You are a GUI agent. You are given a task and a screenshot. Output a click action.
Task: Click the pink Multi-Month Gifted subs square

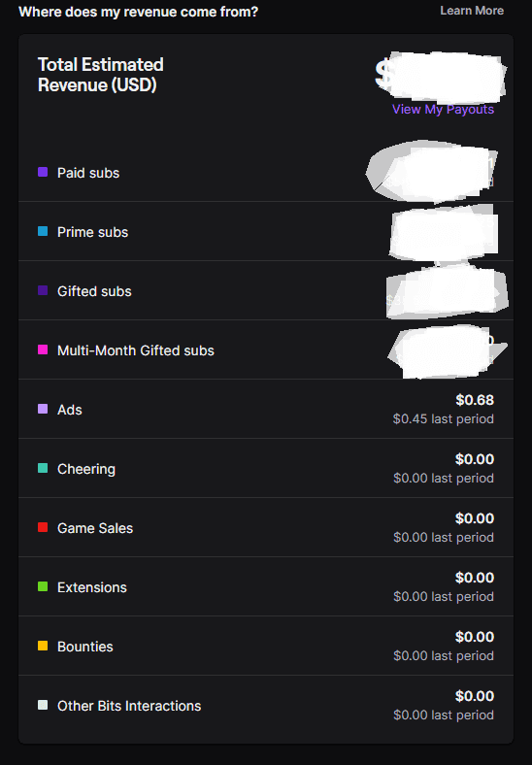click(x=43, y=349)
